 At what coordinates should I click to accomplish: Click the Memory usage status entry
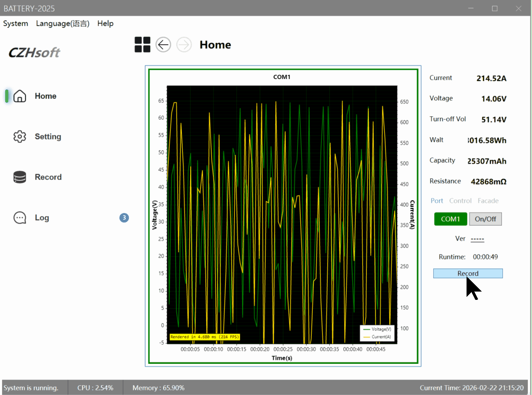(x=158, y=388)
